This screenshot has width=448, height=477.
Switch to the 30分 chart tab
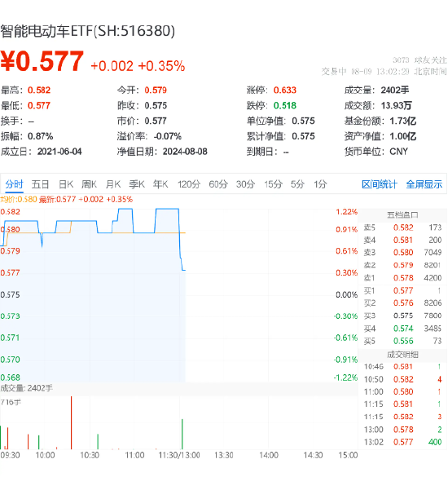point(245,184)
